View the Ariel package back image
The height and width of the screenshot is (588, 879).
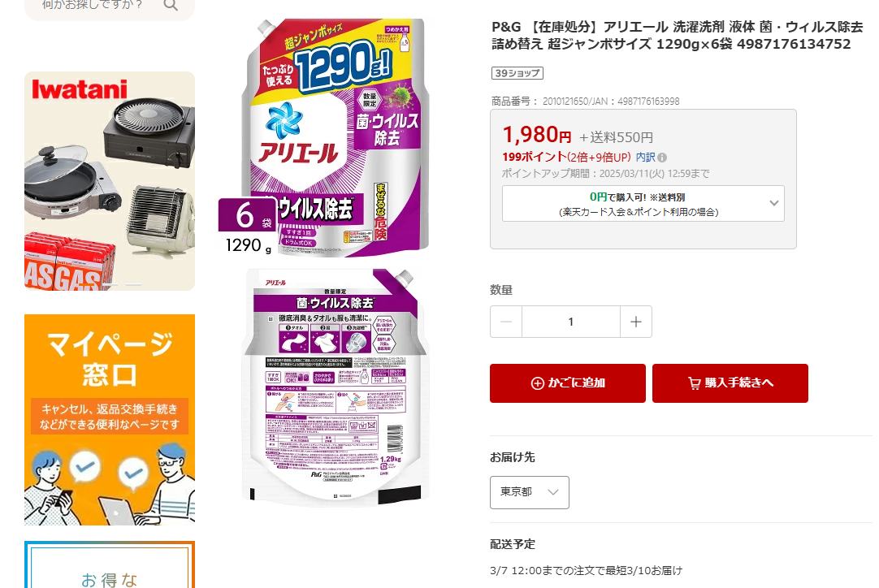point(336,387)
